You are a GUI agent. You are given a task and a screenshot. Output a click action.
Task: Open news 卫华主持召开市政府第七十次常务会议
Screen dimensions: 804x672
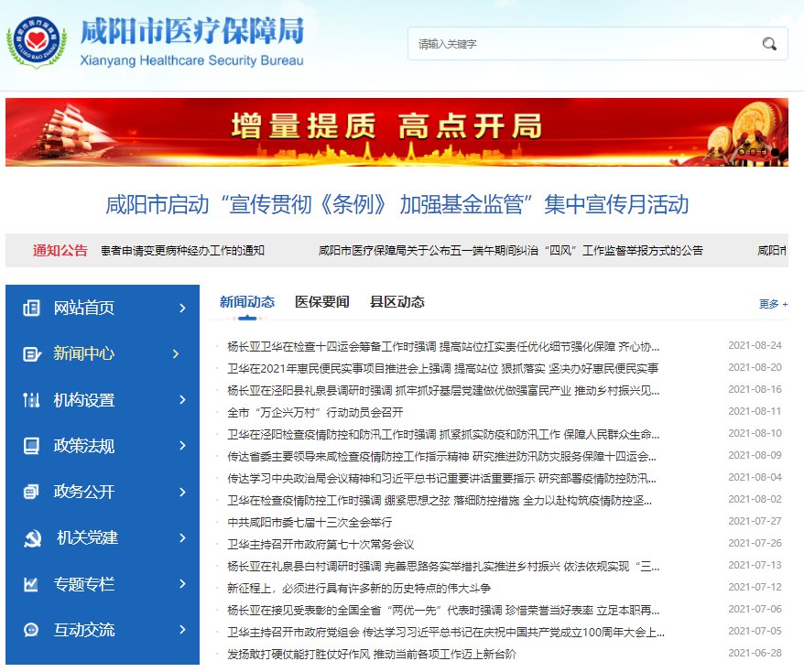(321, 545)
